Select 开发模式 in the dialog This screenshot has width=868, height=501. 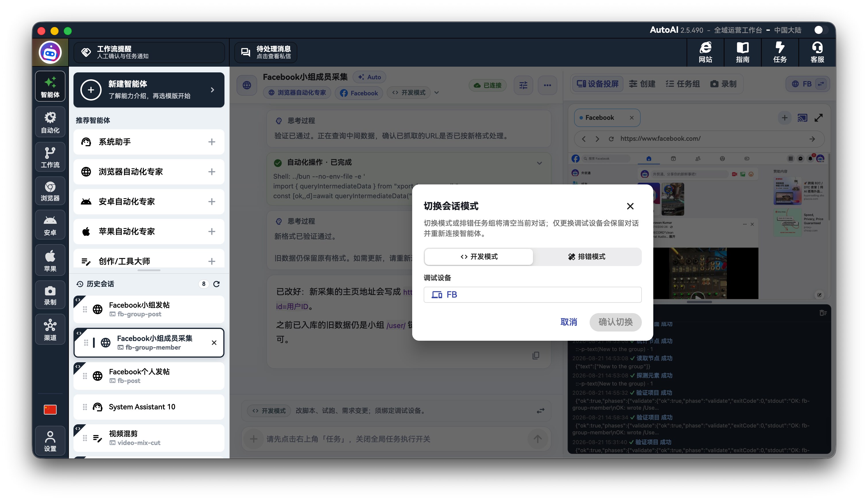coord(478,257)
